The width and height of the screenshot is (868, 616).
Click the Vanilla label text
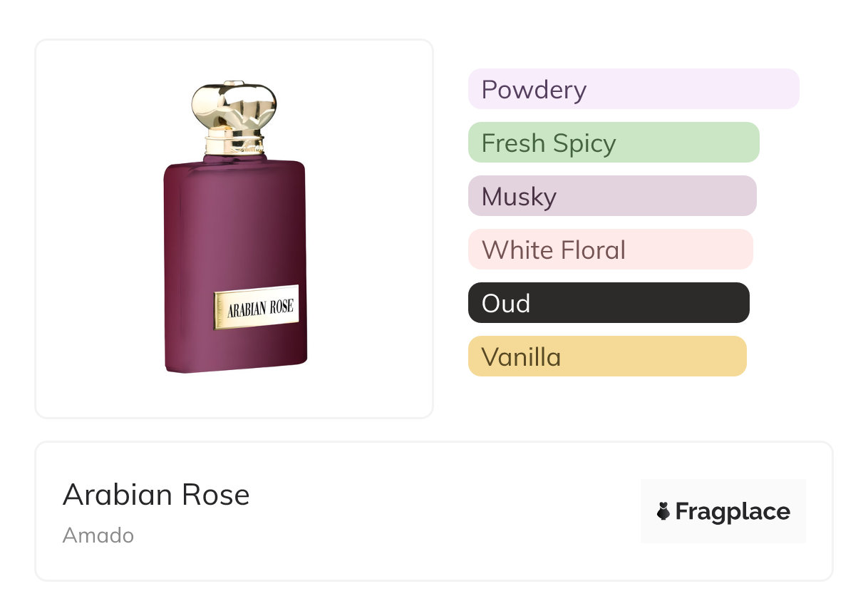pos(521,357)
